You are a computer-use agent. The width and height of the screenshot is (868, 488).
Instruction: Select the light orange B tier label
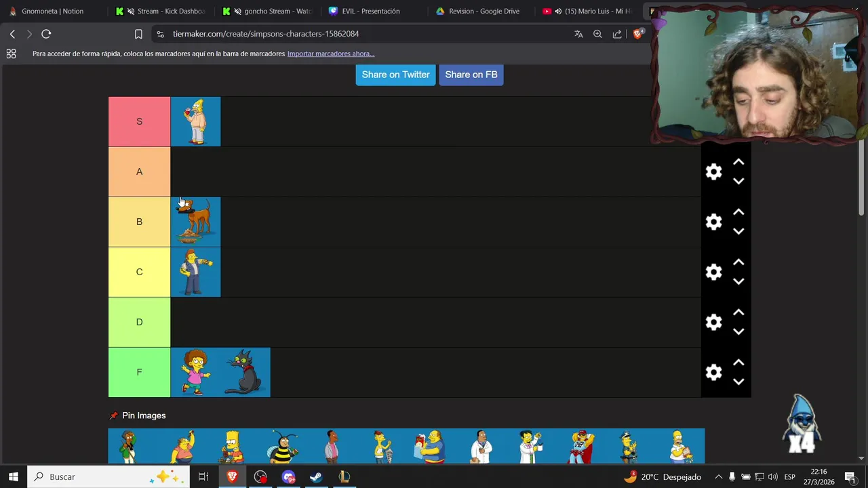coord(139,222)
